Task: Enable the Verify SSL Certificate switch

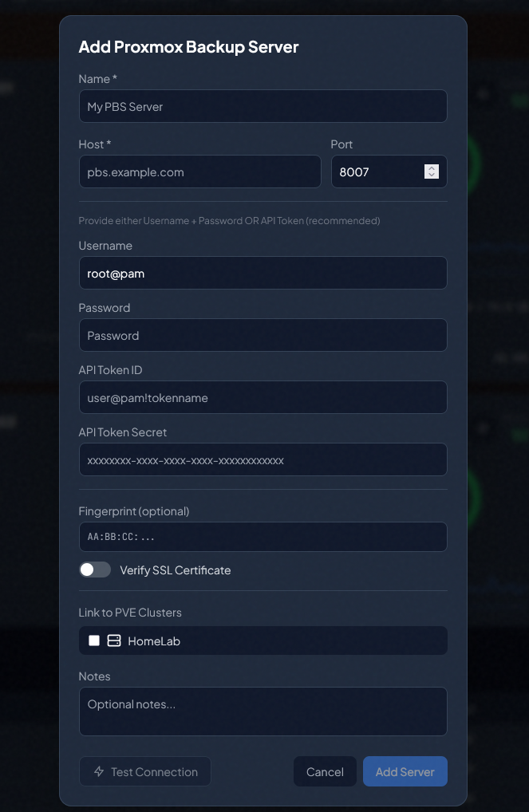Action: [95, 570]
